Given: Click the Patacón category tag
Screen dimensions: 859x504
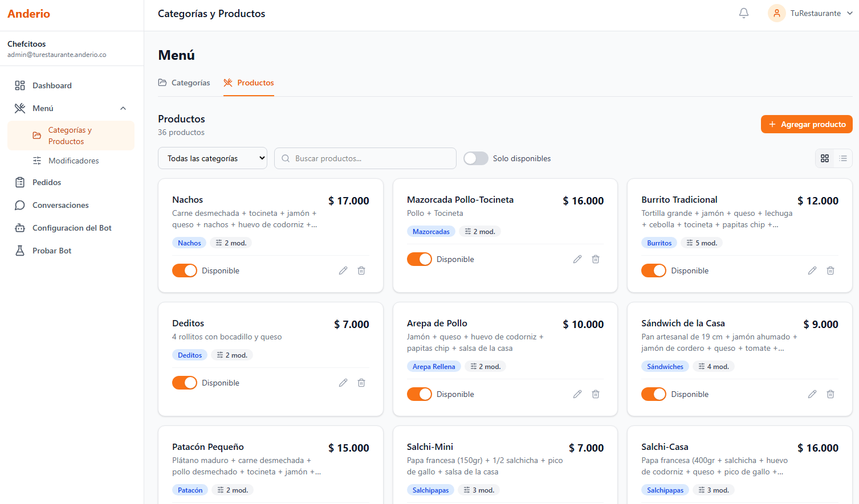Looking at the screenshot, I should click(190, 490).
